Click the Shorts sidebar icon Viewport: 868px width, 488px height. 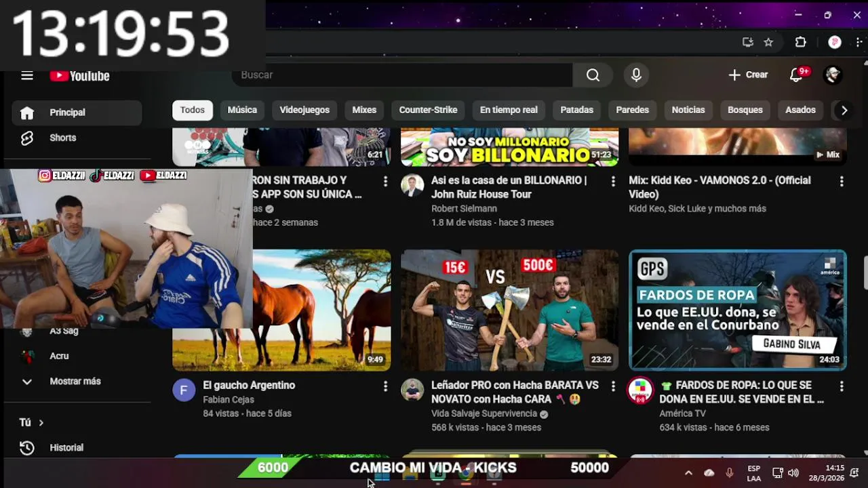[27, 138]
